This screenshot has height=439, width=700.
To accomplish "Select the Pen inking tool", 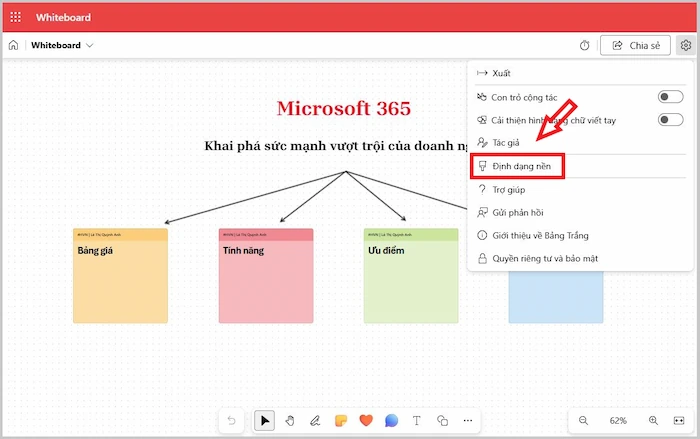I will pos(315,420).
